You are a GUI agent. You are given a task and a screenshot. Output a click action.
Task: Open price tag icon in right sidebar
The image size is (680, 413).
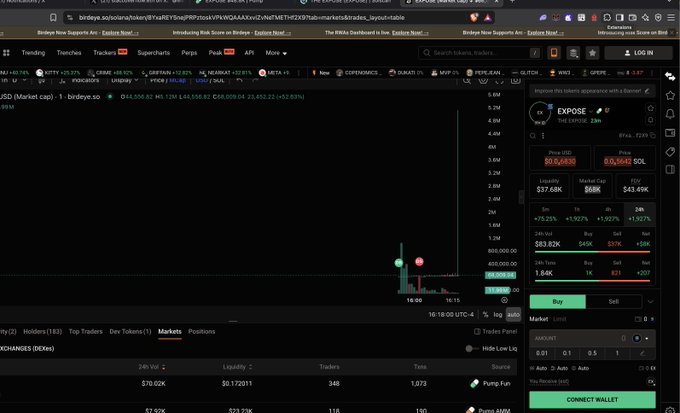coord(670,151)
